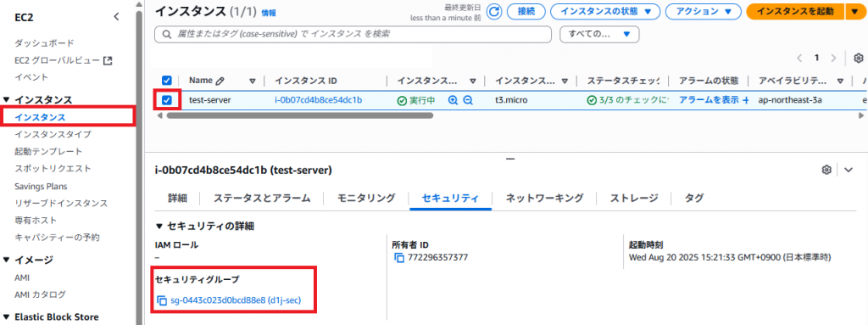Switch to the 詳細 tab
Image resolution: width=868 pixels, height=325 pixels.
(x=177, y=198)
